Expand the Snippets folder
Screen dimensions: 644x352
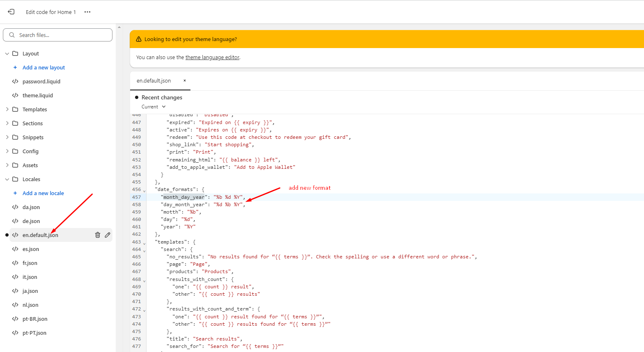tap(7, 137)
